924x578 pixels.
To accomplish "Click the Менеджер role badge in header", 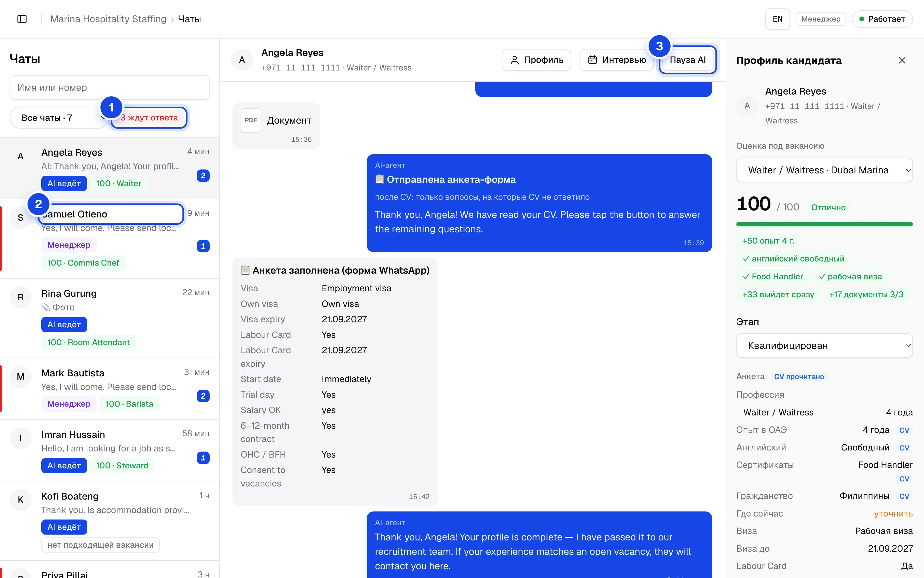I will pyautogui.click(x=821, y=19).
